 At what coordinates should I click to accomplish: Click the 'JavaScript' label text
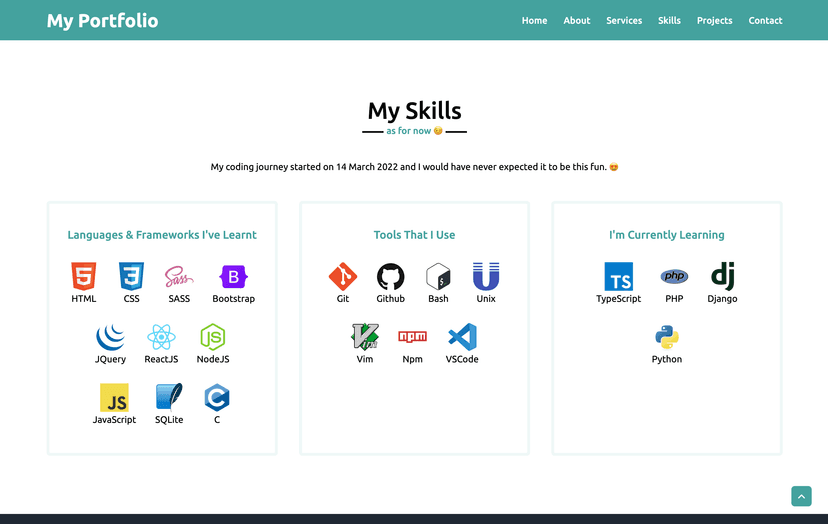click(x=115, y=420)
